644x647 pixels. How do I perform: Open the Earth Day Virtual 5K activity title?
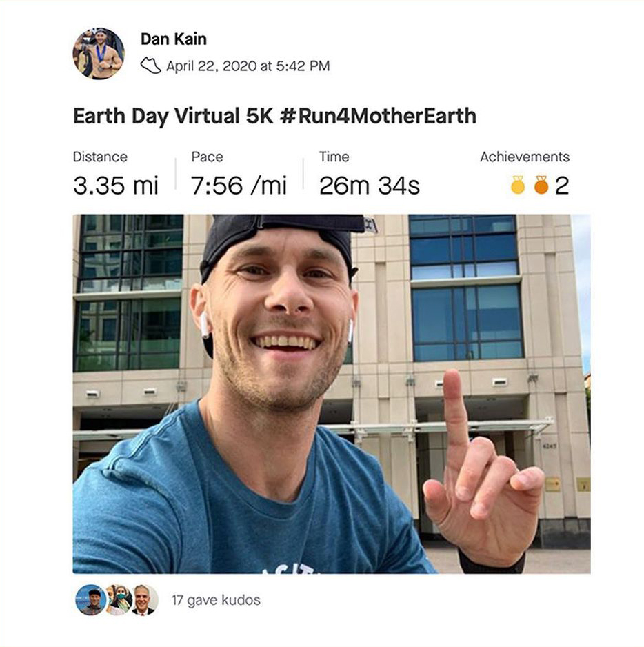point(274,115)
